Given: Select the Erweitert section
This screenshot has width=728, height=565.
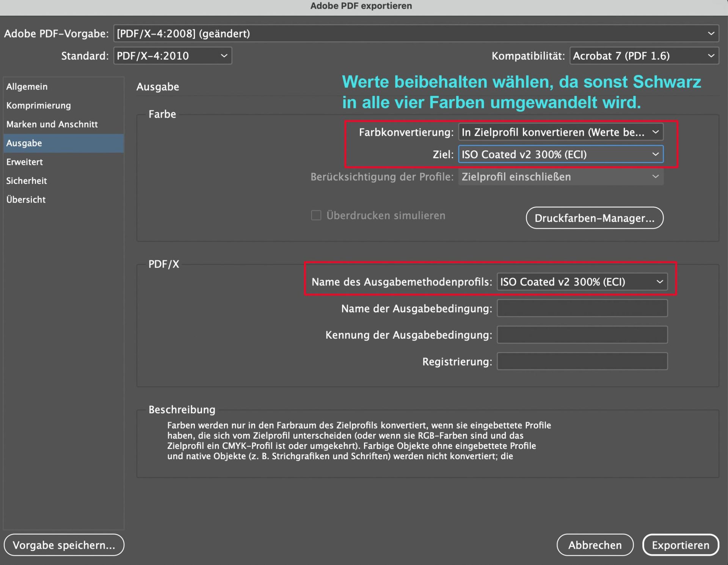Looking at the screenshot, I should (64, 162).
